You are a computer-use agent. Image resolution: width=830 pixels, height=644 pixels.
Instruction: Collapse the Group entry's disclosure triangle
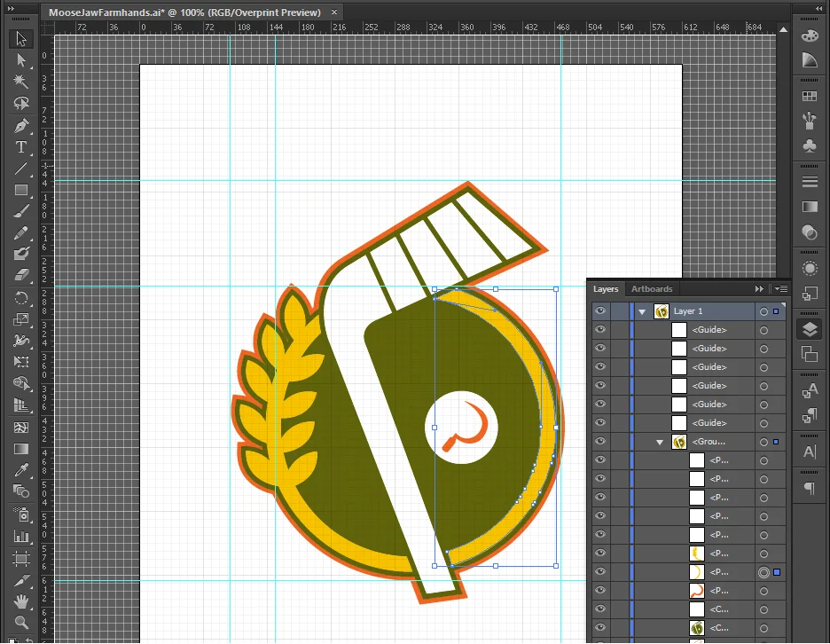coord(660,441)
